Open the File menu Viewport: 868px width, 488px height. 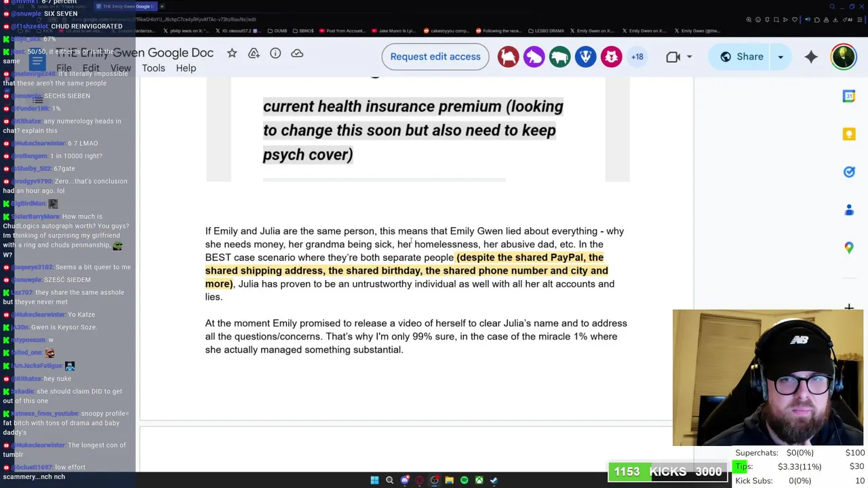(64, 68)
